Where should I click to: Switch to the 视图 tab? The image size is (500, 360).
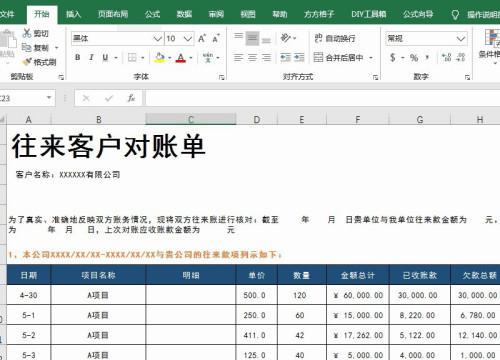[248, 14]
